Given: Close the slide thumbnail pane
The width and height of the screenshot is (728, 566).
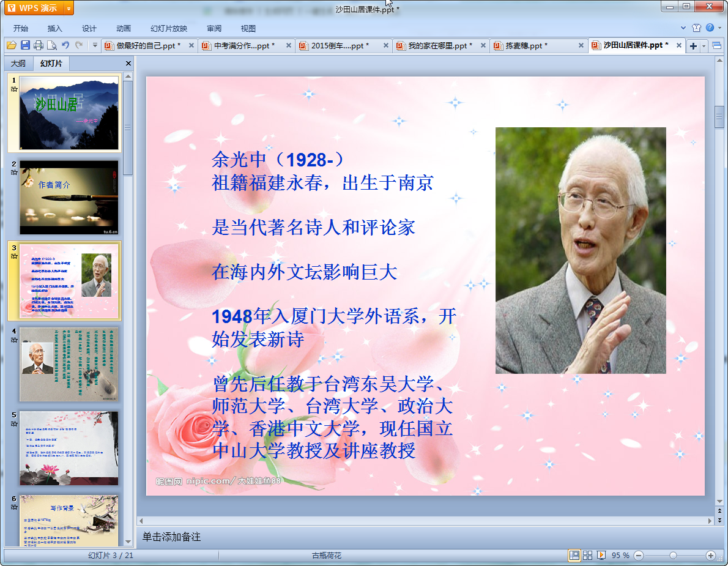Looking at the screenshot, I should (128, 64).
